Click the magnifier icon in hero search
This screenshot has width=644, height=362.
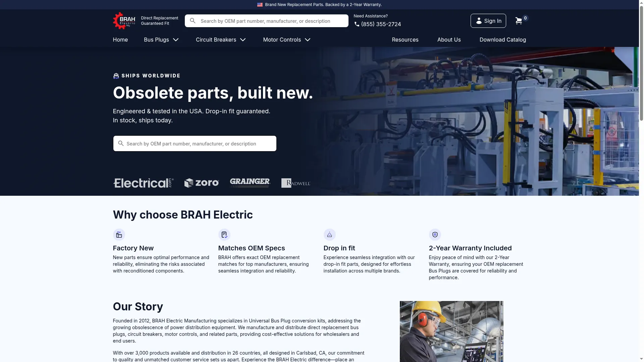coord(121,143)
